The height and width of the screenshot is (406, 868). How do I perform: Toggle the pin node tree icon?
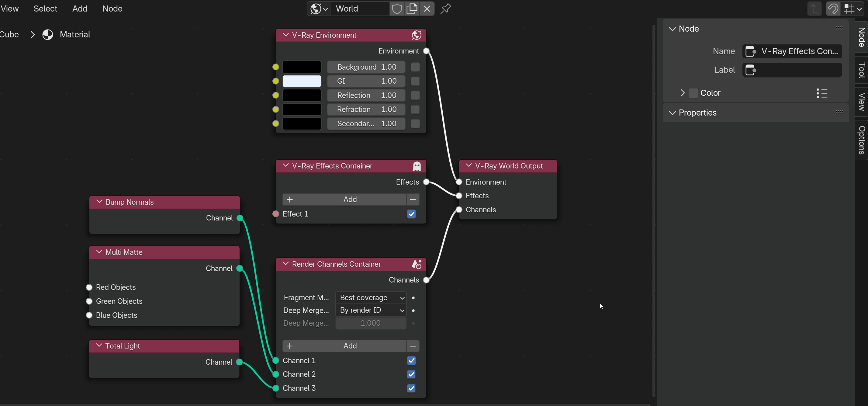point(445,9)
